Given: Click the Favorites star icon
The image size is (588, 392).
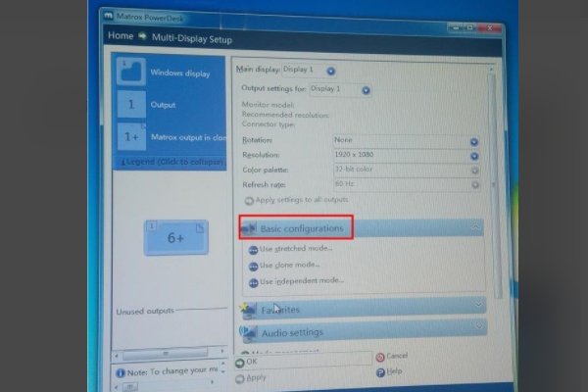Looking at the screenshot, I should [250, 310].
